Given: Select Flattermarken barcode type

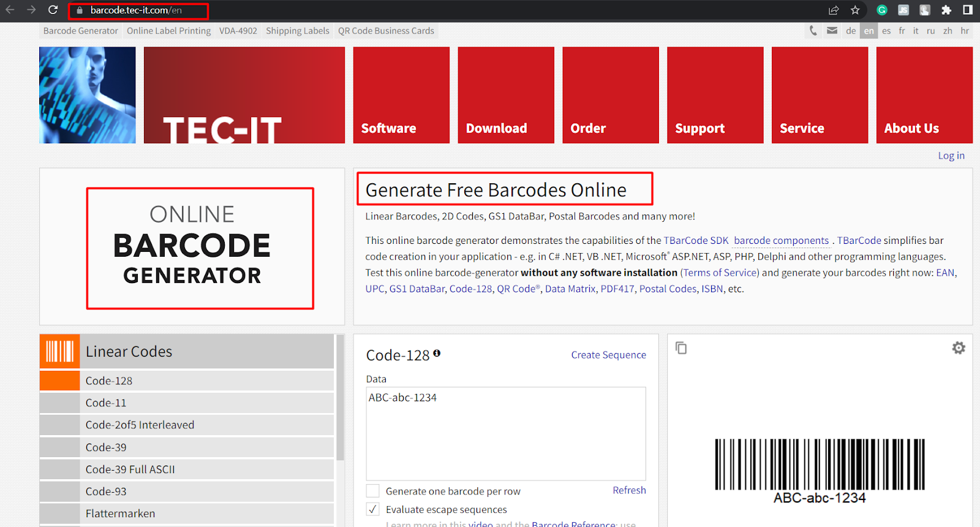Looking at the screenshot, I should [x=187, y=514].
